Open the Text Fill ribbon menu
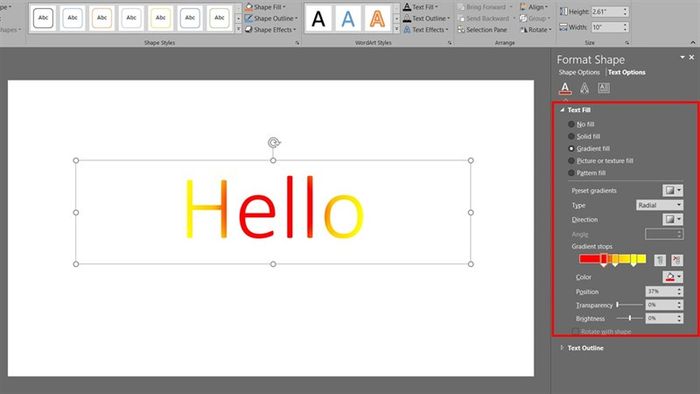The image size is (700, 394). 420,7
